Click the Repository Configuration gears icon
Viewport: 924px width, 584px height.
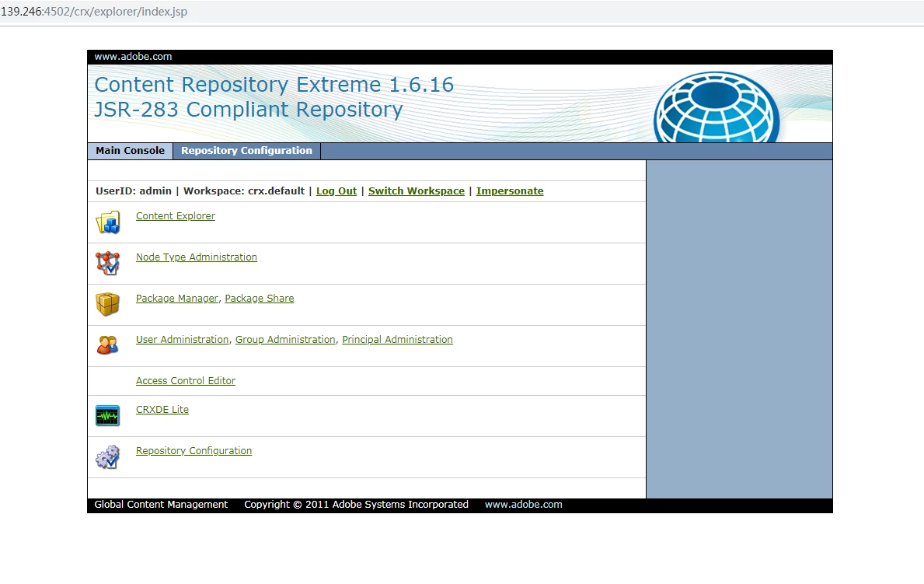108,457
